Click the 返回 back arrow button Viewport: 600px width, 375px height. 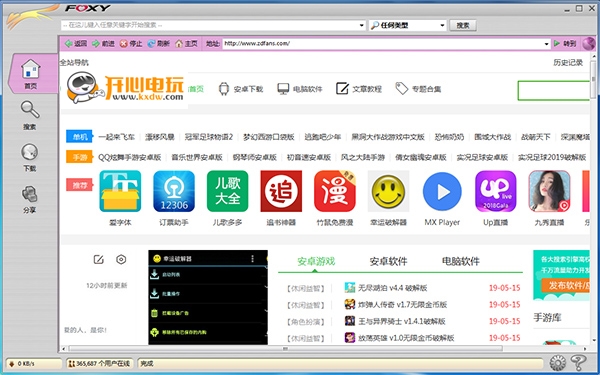pos(76,44)
